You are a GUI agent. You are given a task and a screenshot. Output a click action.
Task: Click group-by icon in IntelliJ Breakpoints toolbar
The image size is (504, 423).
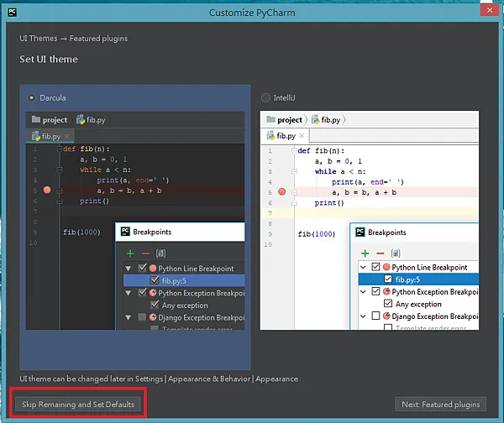point(396,253)
